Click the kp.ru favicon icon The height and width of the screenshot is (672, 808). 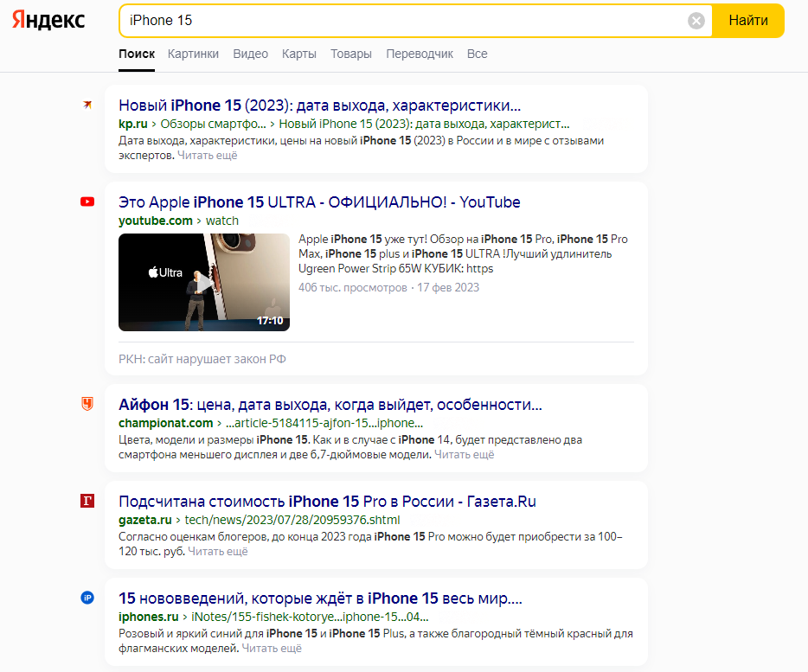(x=87, y=105)
